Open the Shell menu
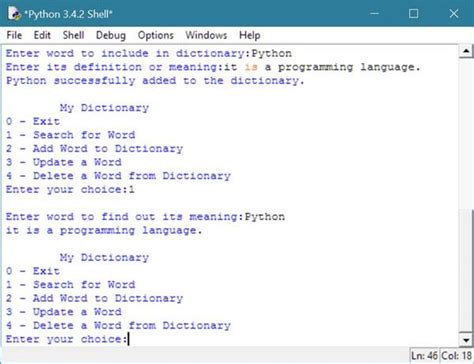474x364 pixels. (73, 35)
